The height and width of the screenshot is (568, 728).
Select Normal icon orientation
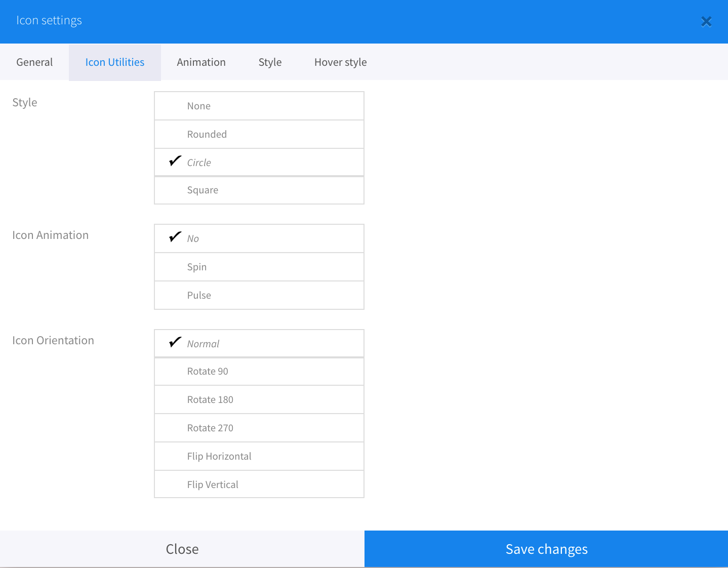(x=259, y=344)
